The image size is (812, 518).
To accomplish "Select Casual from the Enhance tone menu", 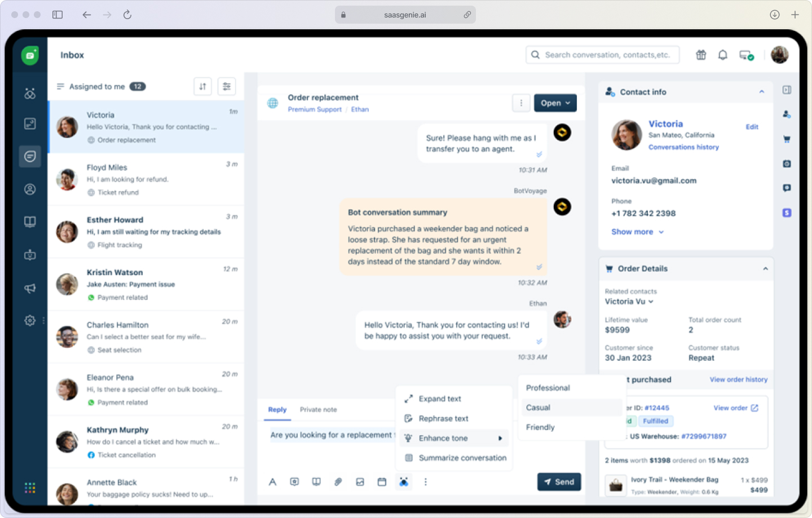I will (538, 407).
